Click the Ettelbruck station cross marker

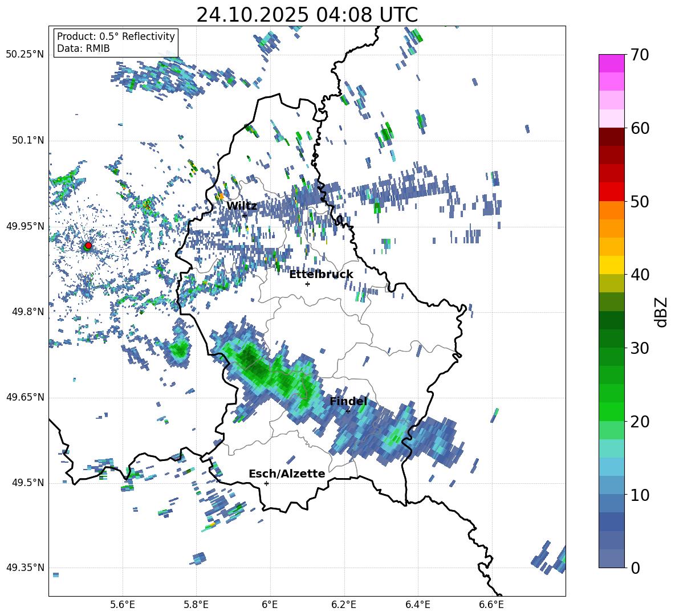pos(307,284)
